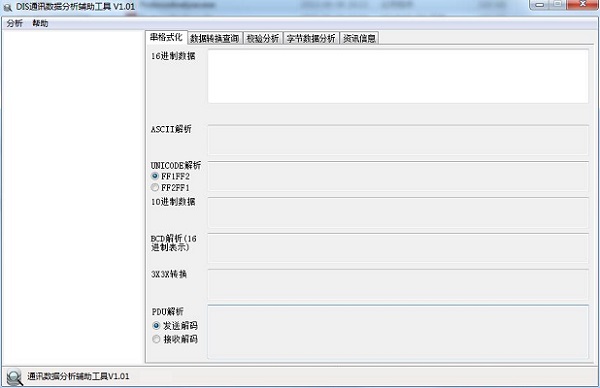Switch to the 字节数据分析 tab

311,38
